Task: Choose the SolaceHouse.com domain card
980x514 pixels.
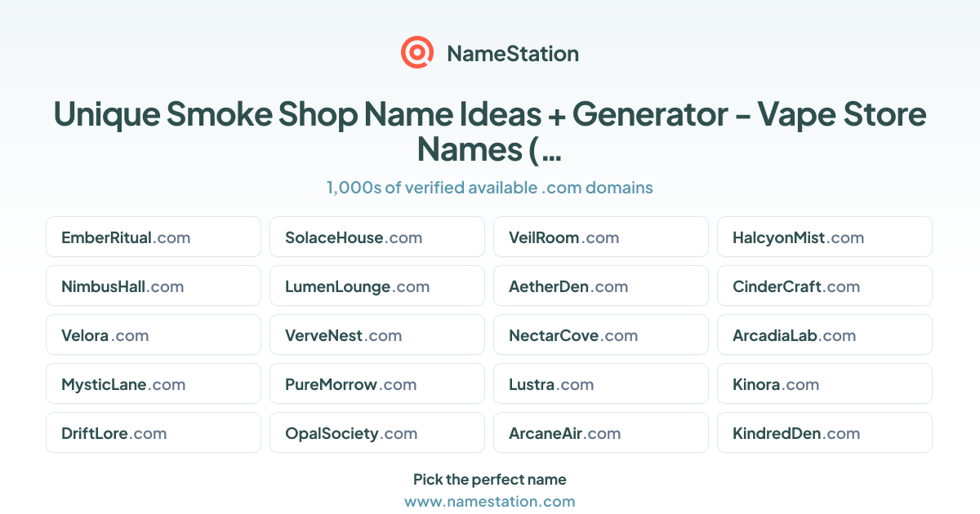Action: [377, 237]
